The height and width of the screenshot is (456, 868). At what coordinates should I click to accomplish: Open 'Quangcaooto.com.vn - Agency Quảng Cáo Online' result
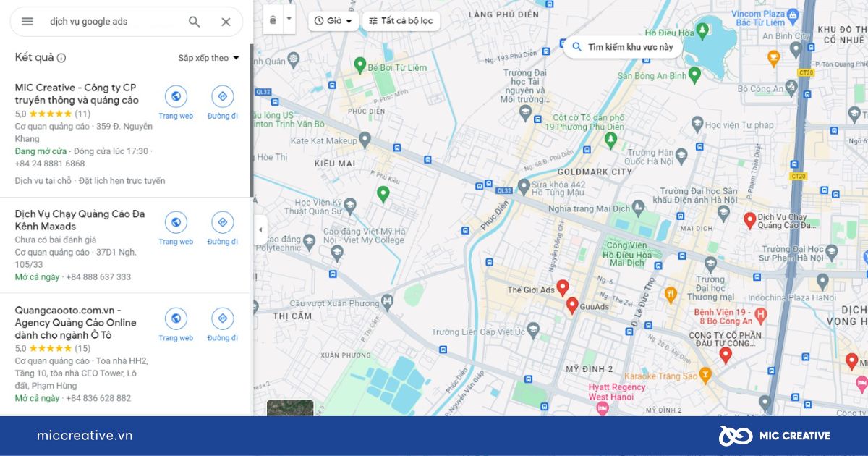[75, 322]
